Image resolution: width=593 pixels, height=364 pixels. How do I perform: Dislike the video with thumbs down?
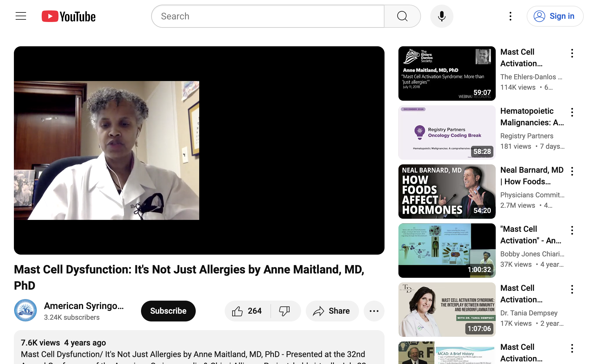285,311
